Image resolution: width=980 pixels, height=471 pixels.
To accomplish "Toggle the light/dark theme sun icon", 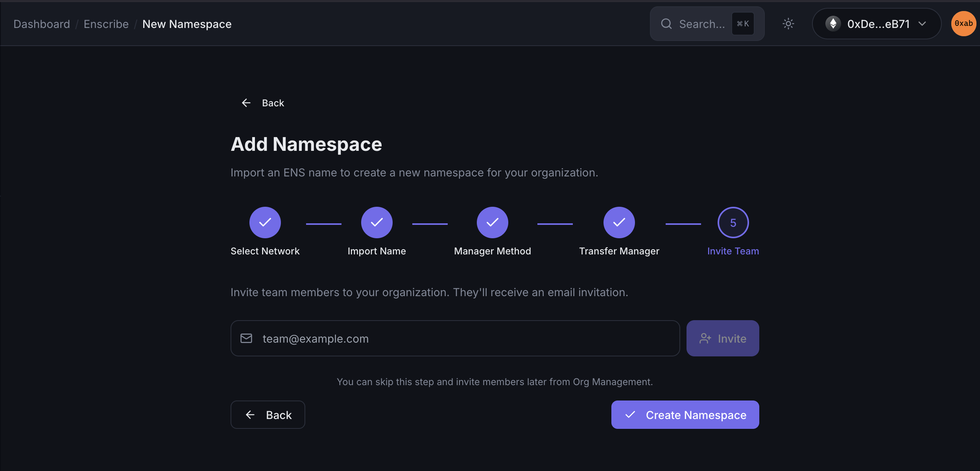I will click(x=788, y=24).
